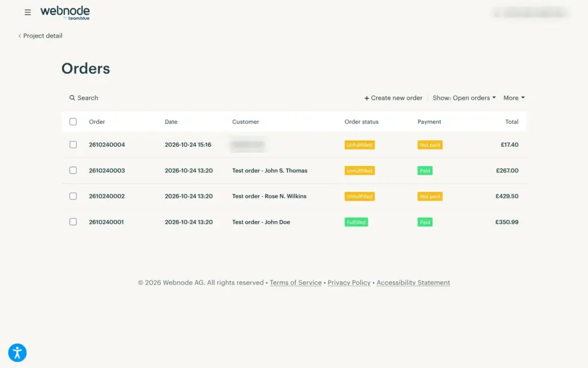Image resolution: width=588 pixels, height=368 pixels.
Task: Open the Show: Open orders dropdown
Action: pos(464,98)
